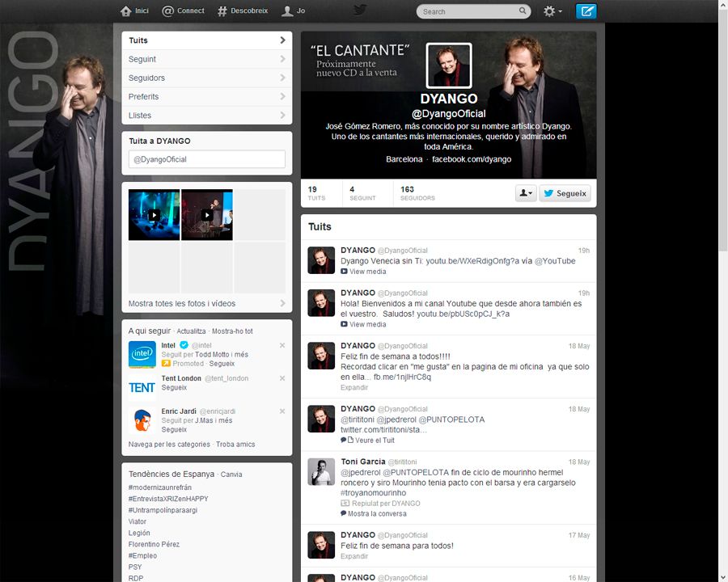The height and width of the screenshot is (582, 728).
Task: Open trend #modernizaunrefrán
Action: coord(159,487)
